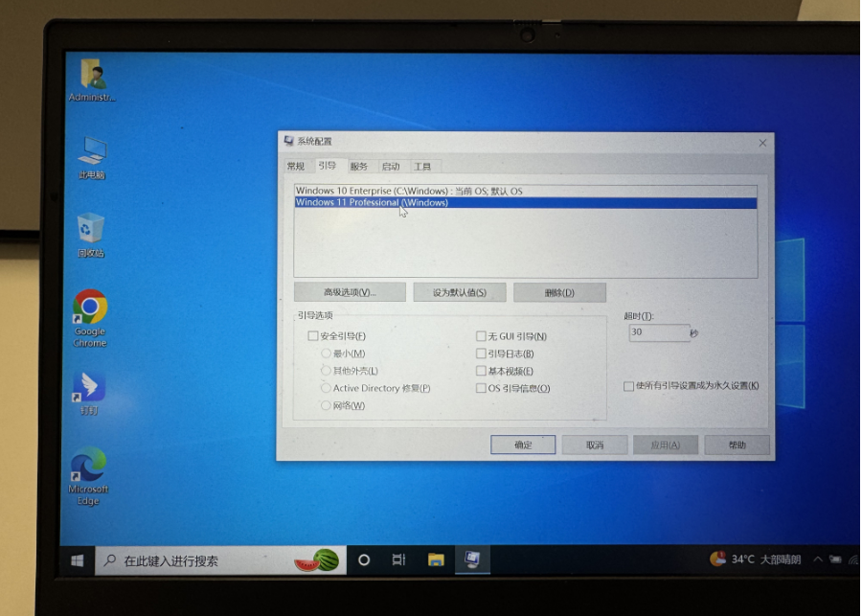Launch Microsoft Edge from the desktop
This screenshot has height=616, width=862.
pos(88,476)
